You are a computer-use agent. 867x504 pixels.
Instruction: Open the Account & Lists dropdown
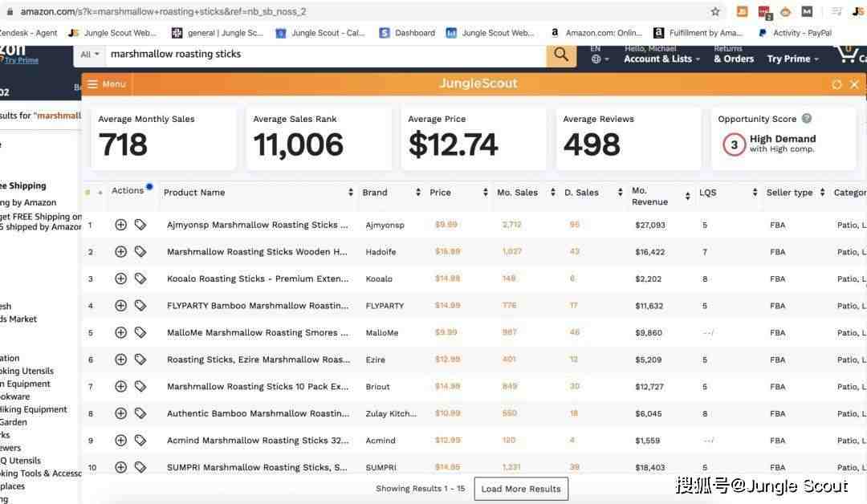(661, 59)
